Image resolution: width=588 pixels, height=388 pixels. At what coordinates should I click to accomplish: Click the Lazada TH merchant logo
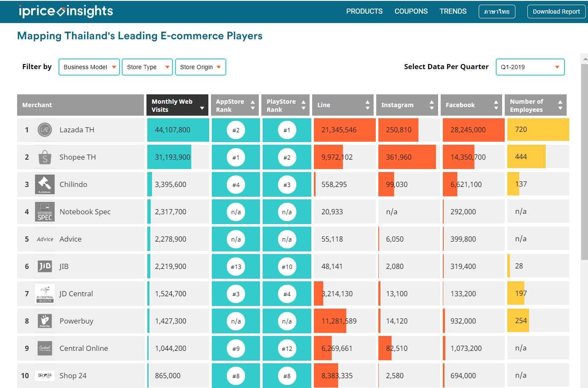pyautogui.click(x=45, y=130)
